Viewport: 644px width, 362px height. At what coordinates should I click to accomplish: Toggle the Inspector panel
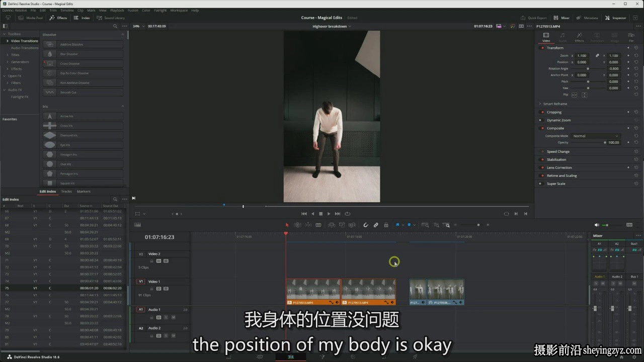pyautogui.click(x=616, y=18)
